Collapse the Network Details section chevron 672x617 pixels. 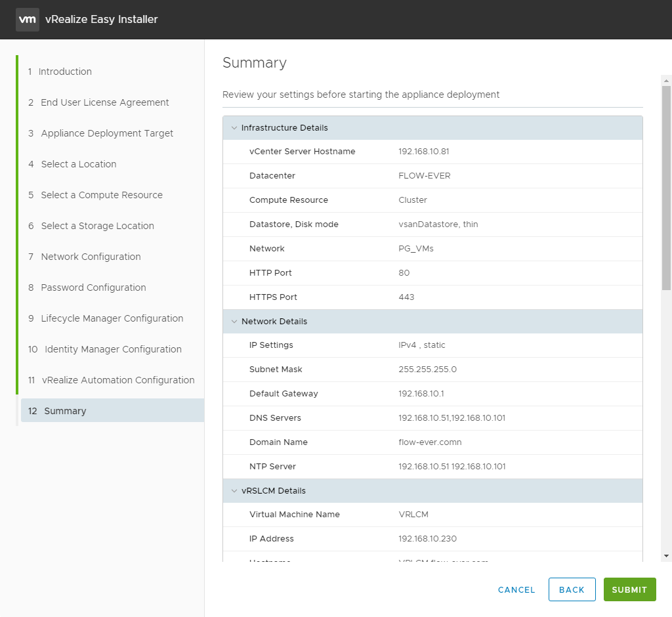point(234,321)
